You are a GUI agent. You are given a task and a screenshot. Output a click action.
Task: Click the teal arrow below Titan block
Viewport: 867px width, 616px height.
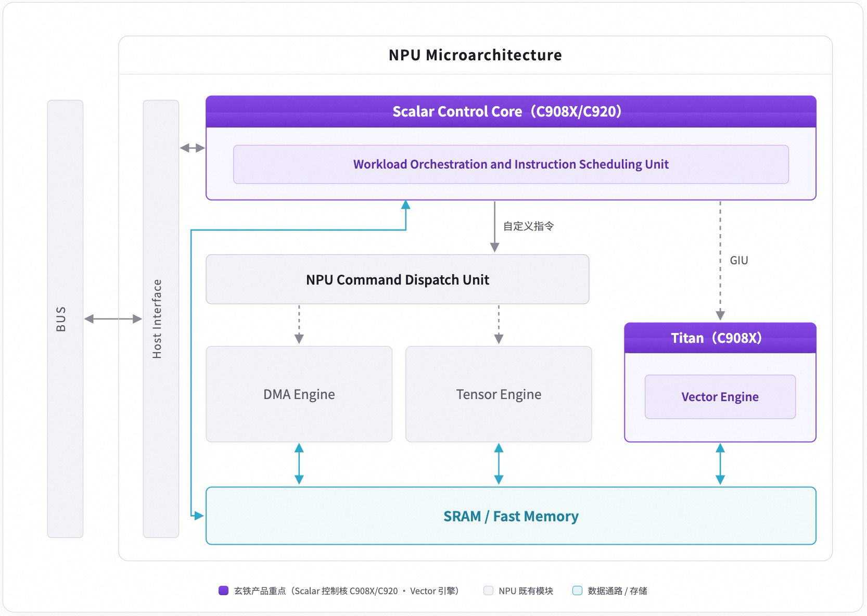point(720,464)
